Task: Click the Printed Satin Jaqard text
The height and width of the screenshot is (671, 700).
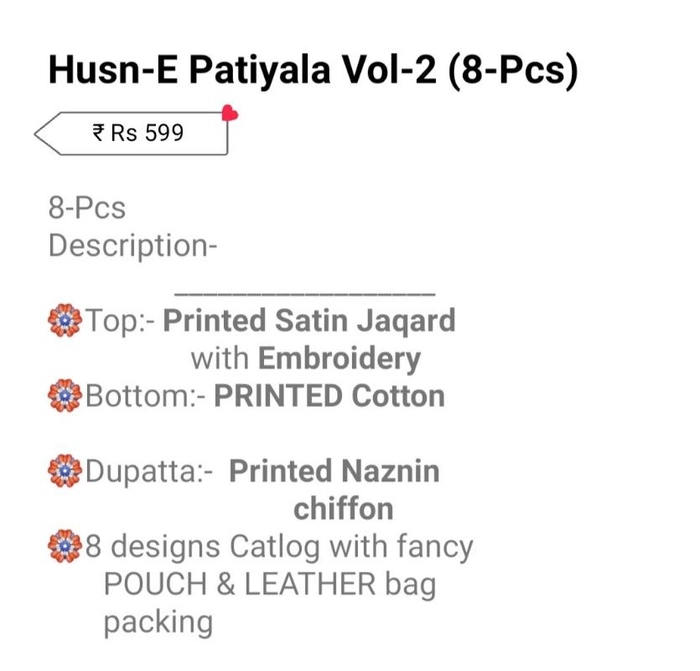Action: (x=309, y=321)
